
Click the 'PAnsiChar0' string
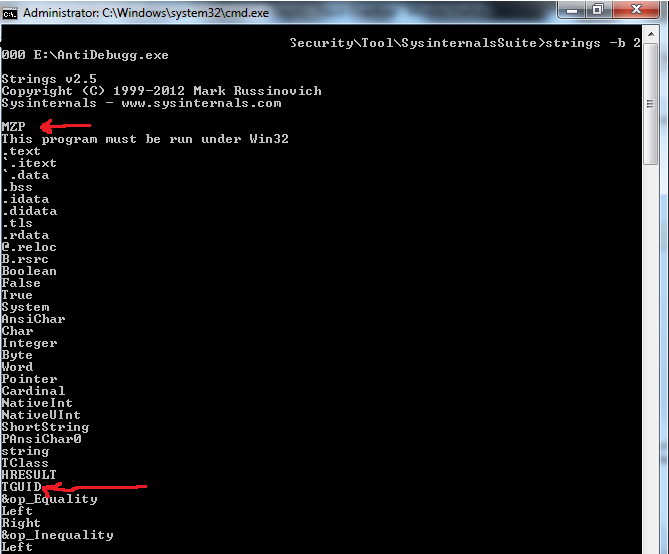point(41,439)
